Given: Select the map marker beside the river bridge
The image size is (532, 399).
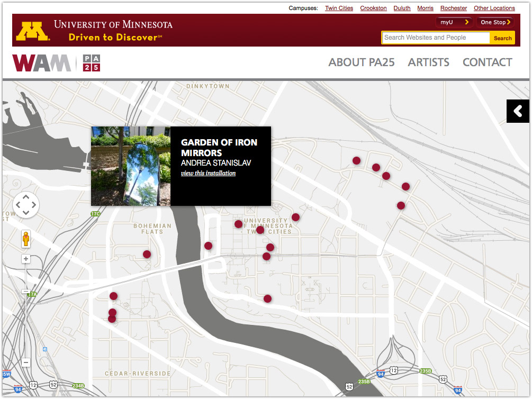Looking at the screenshot, I should pos(209,246).
